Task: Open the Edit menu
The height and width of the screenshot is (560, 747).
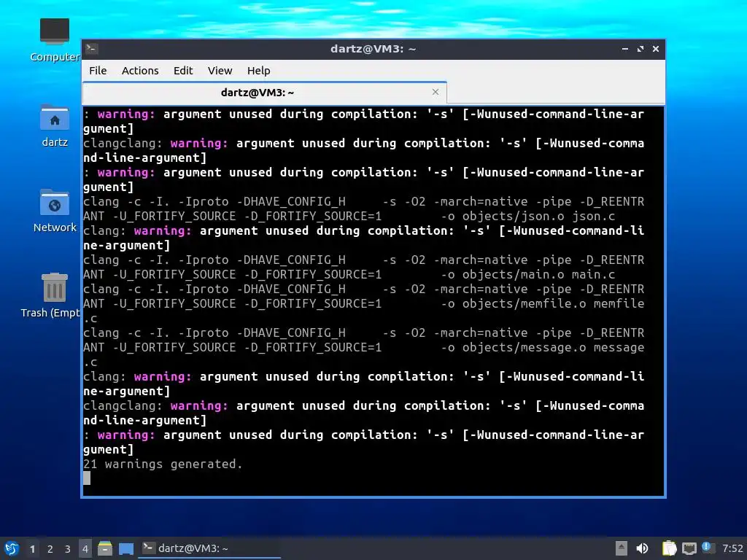Action: point(183,71)
